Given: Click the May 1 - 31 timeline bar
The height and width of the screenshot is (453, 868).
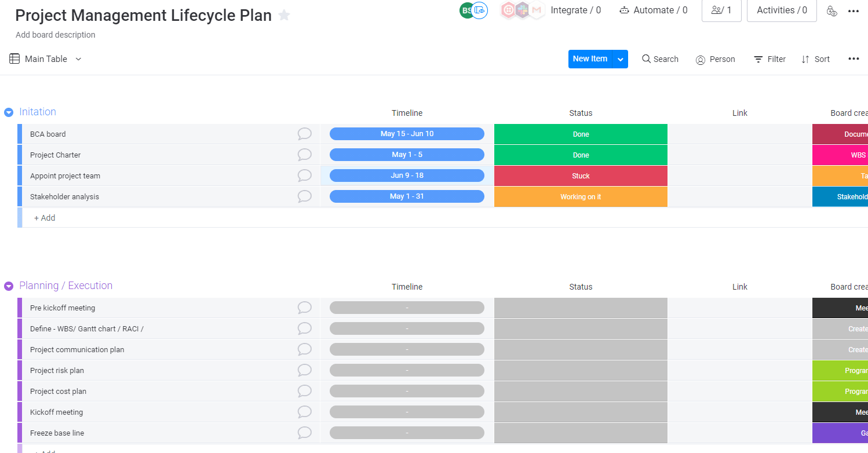Looking at the screenshot, I should [407, 196].
